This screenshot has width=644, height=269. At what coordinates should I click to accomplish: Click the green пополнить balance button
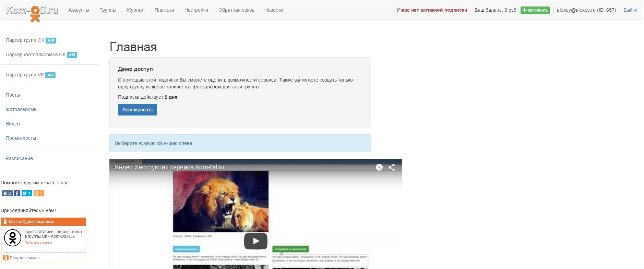tap(535, 10)
